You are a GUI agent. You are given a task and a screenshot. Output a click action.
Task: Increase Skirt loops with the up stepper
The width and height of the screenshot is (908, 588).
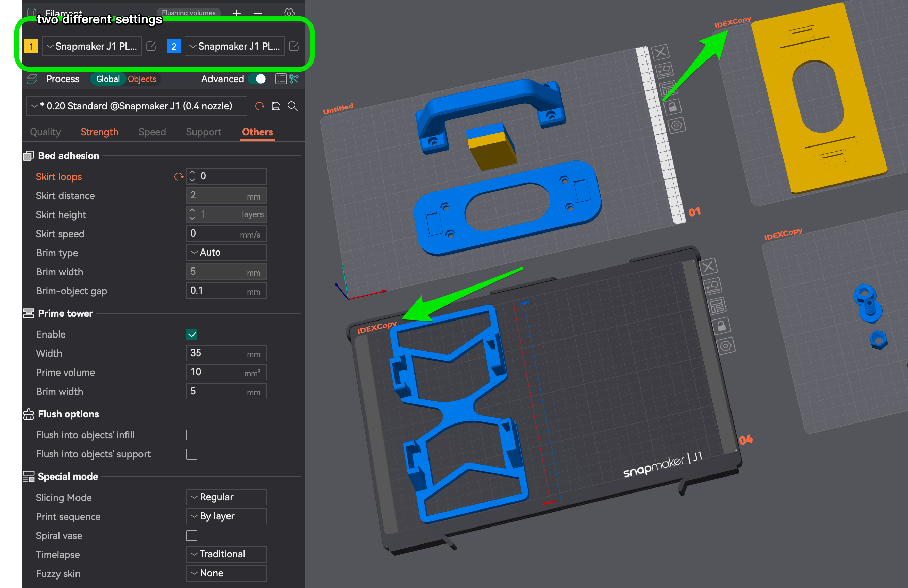[x=192, y=173]
